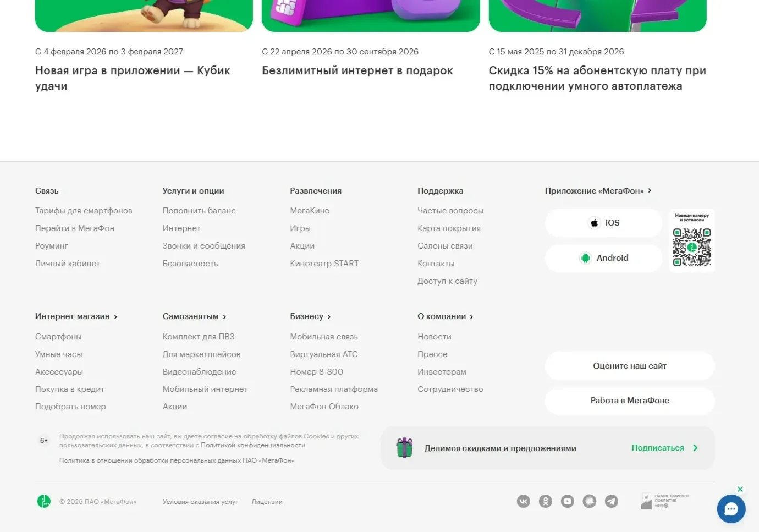
Task: Open 'Мобильный интернет' link
Action: (x=205, y=389)
